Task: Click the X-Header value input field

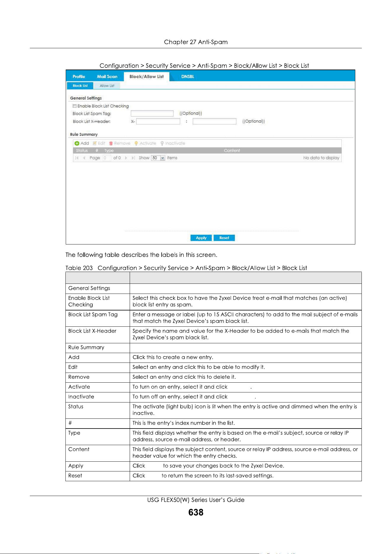Action: 214,122
